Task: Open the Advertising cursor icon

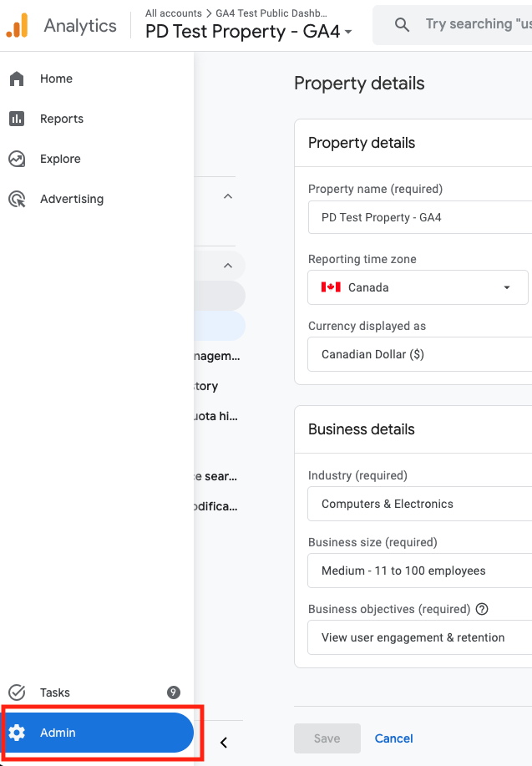Action: point(17,199)
